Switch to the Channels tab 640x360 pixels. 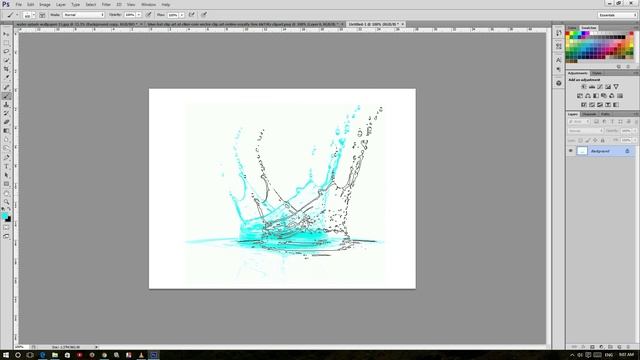click(589, 114)
